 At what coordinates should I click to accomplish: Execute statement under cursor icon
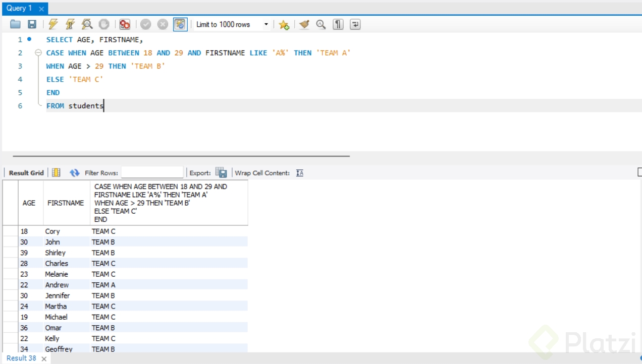[70, 24]
